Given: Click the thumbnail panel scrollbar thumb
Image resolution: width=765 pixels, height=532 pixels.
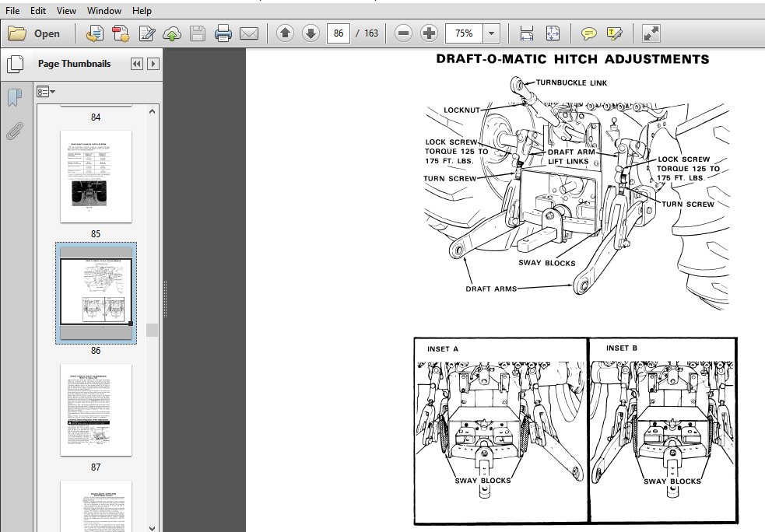Looking at the screenshot, I should pos(153,330).
